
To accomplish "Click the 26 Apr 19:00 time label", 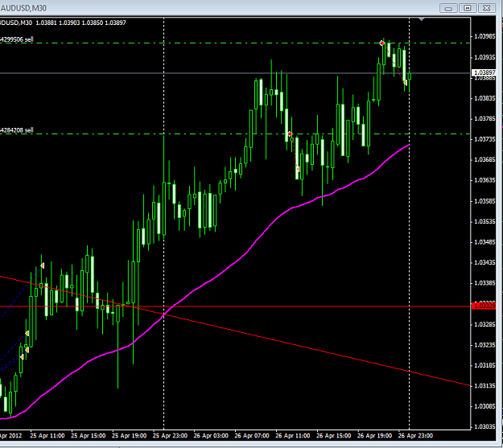I will (x=375, y=436).
